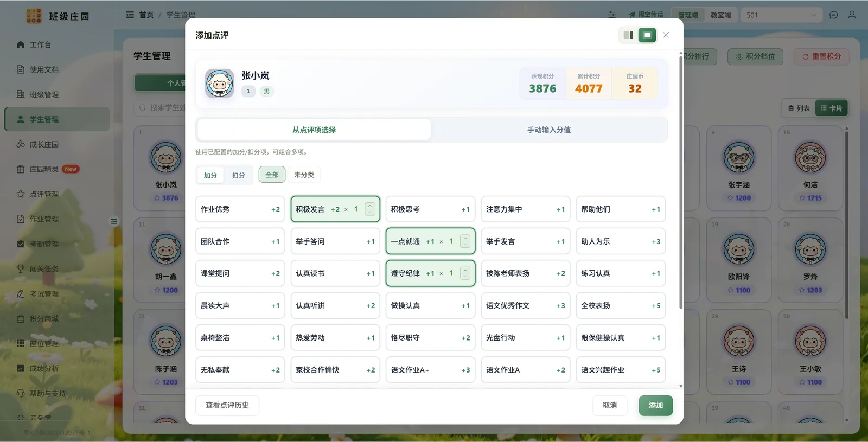Select the 光盘行动 +1 item
Image resolution: width=868 pixels, height=442 pixels.
coord(526,337)
